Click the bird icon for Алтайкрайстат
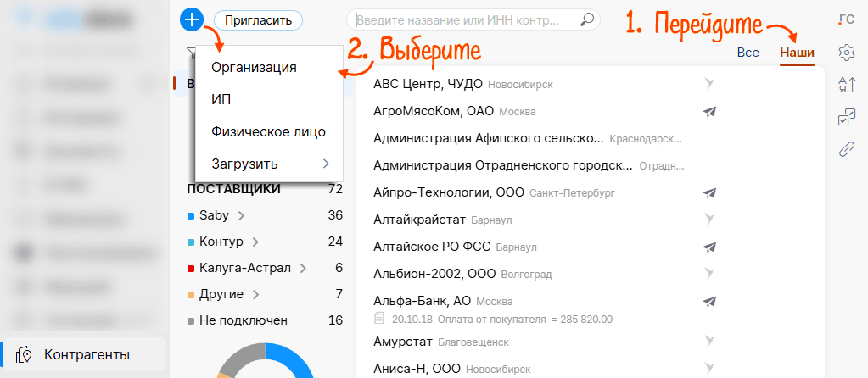Image resolution: width=868 pixels, height=378 pixels. [709, 220]
